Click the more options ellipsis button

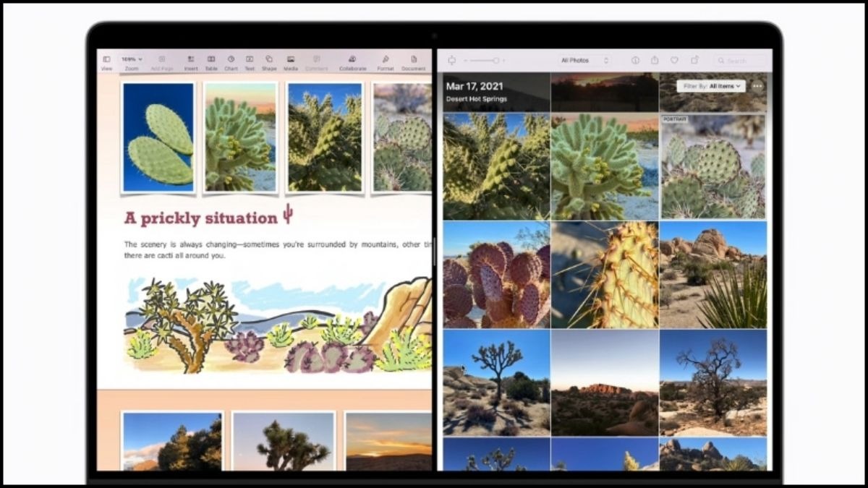click(757, 86)
